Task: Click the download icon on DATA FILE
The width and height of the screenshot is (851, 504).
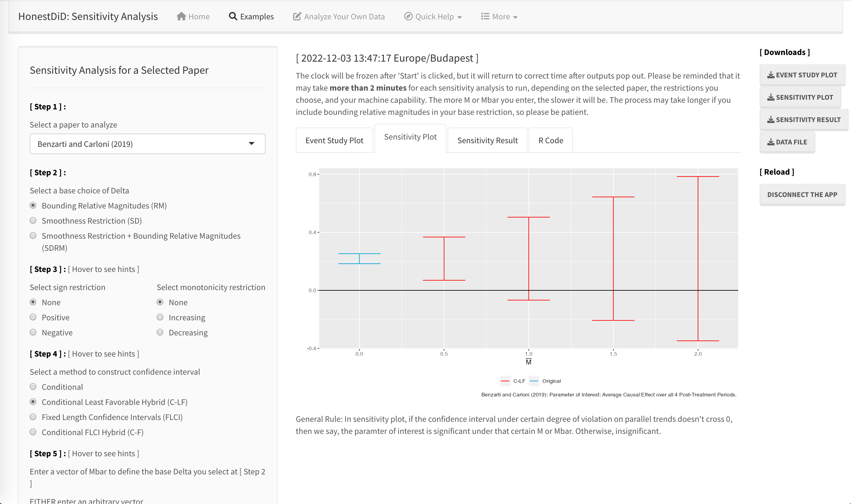Action: pos(771,142)
